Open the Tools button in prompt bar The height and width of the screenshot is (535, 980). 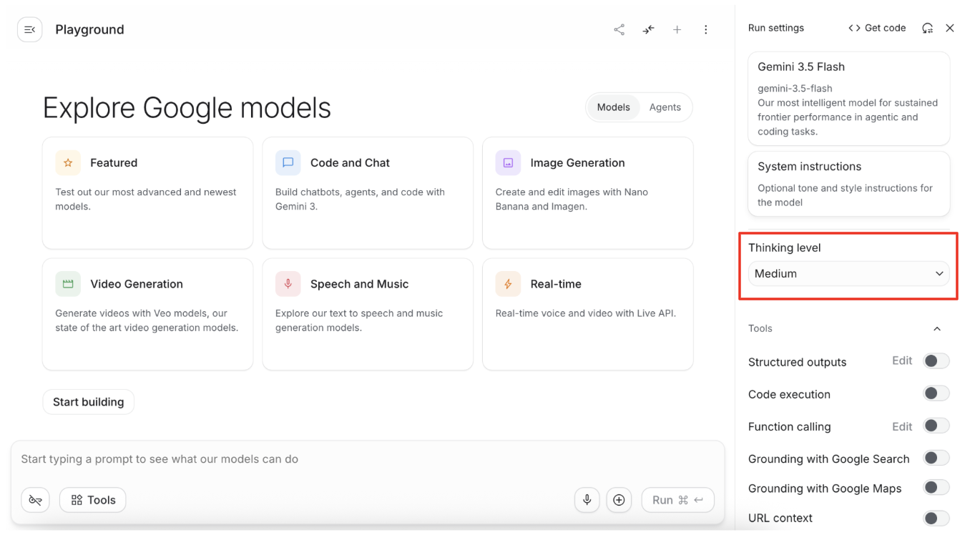[93, 500]
